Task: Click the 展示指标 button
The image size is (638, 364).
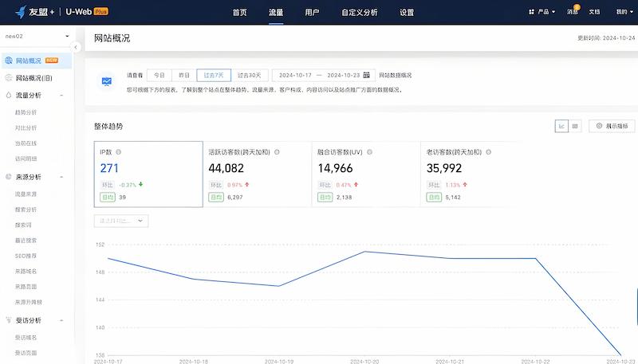Action: point(612,126)
